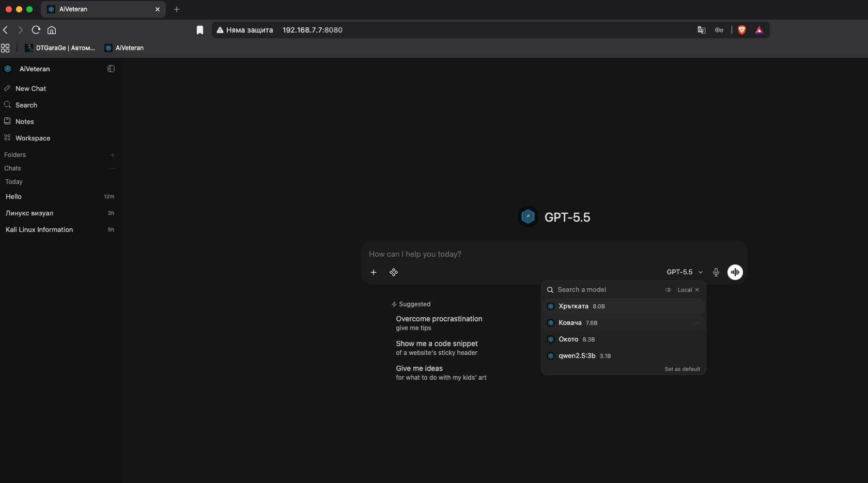Screen dimensions: 868x483
Task: Open the apps grid icon on the bookmarks bar
Action: 5,48
